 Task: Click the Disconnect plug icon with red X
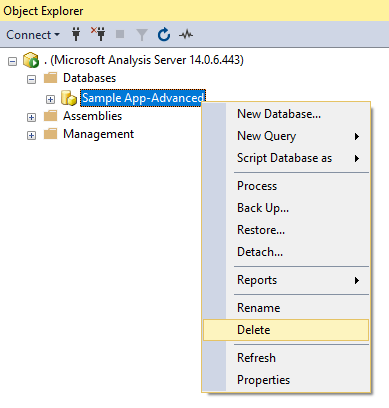(x=98, y=34)
